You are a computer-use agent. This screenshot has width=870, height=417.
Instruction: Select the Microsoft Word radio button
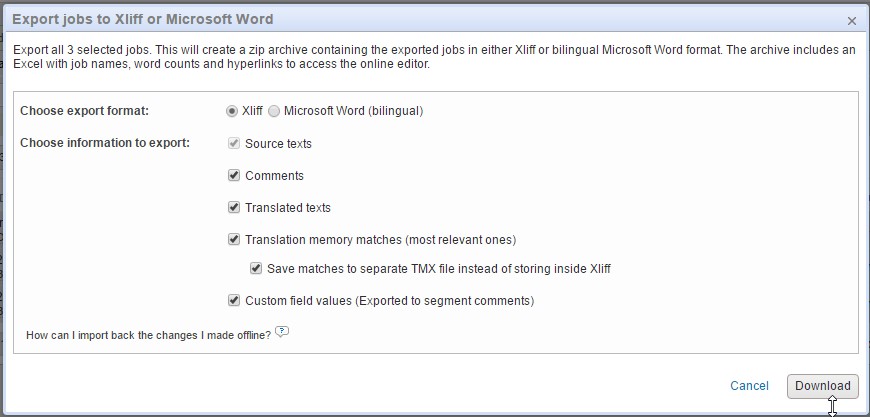[274, 111]
